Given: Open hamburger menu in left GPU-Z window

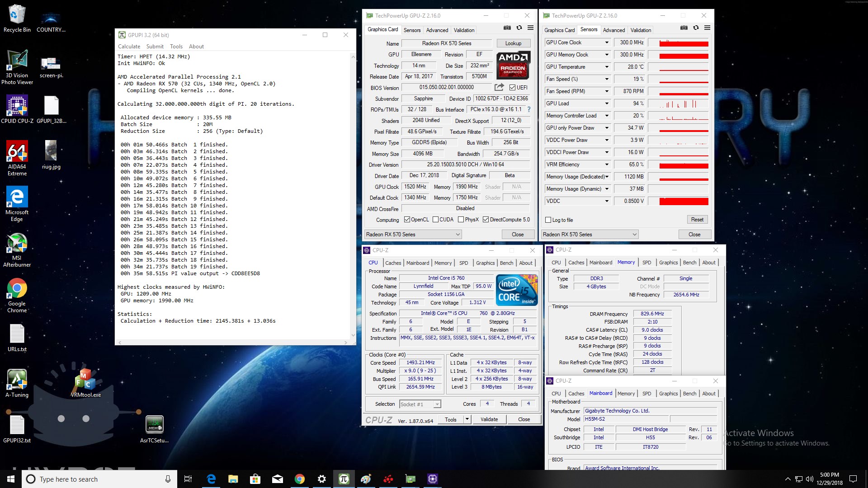Looking at the screenshot, I should click(x=531, y=28).
